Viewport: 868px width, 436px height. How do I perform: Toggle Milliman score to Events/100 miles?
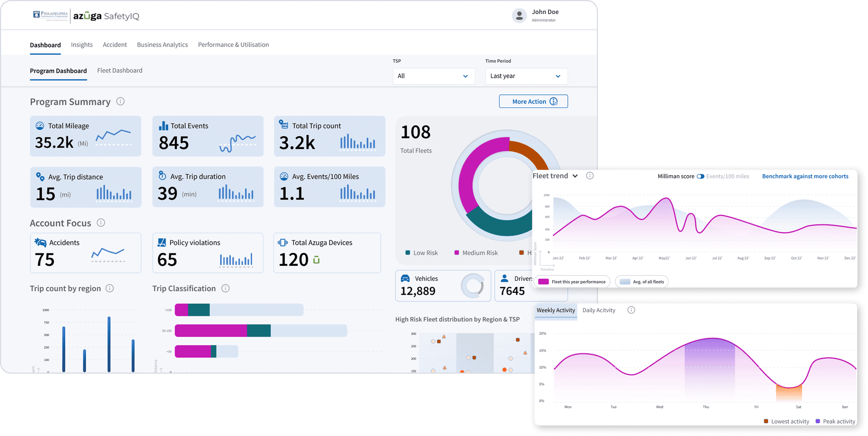click(x=700, y=176)
